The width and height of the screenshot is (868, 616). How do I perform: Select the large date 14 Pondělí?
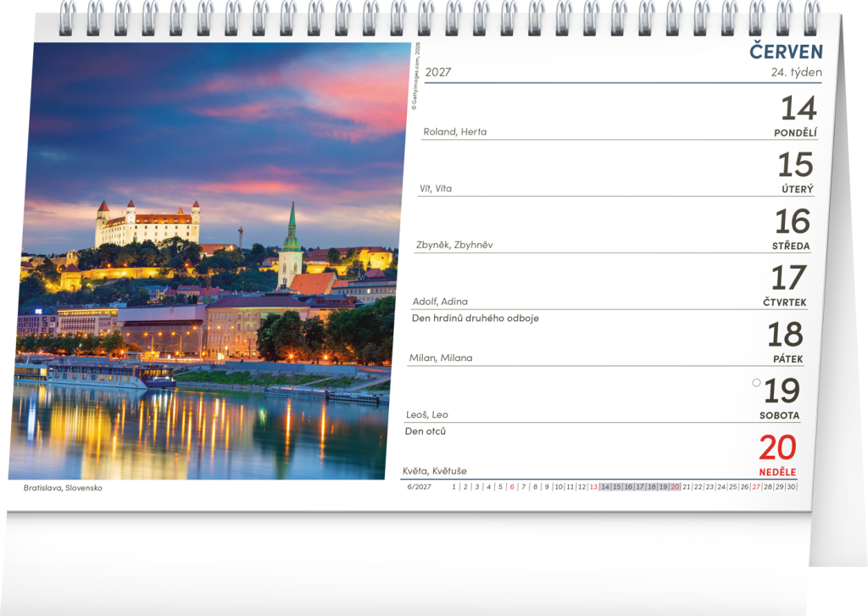click(x=798, y=108)
